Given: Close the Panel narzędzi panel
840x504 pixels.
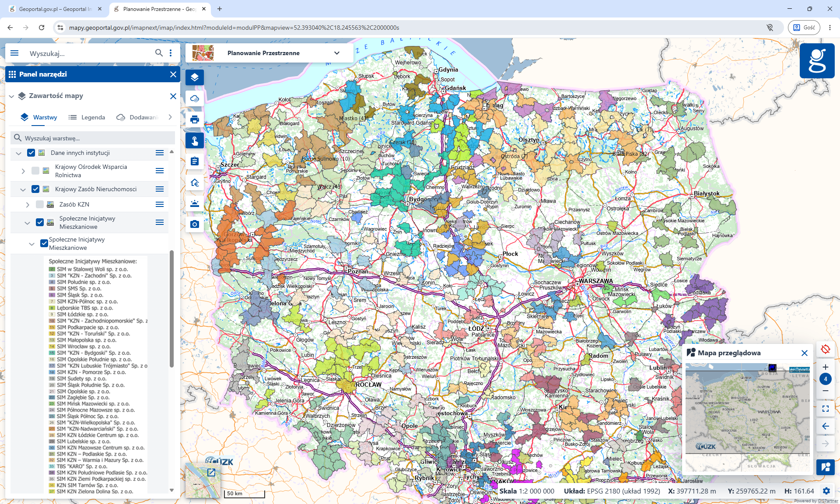Looking at the screenshot, I should pyautogui.click(x=173, y=74).
